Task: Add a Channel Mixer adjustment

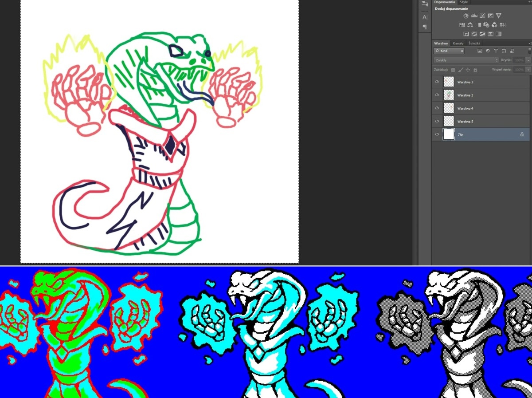Action: (x=494, y=25)
